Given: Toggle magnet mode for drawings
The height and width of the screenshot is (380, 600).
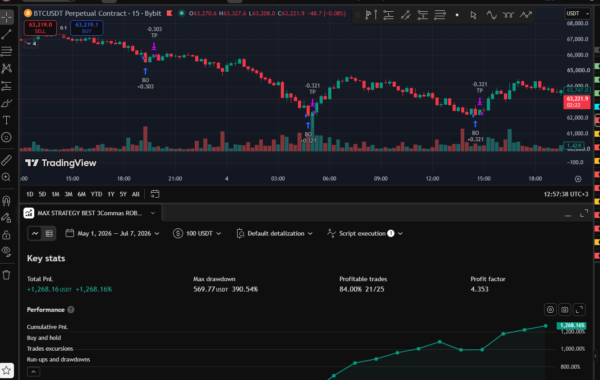Looking at the screenshot, I should (x=7, y=201).
